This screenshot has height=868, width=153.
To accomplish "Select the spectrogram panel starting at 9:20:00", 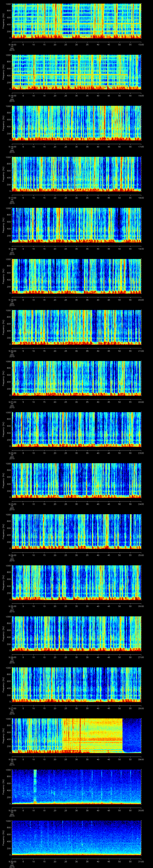I will 76,327.
